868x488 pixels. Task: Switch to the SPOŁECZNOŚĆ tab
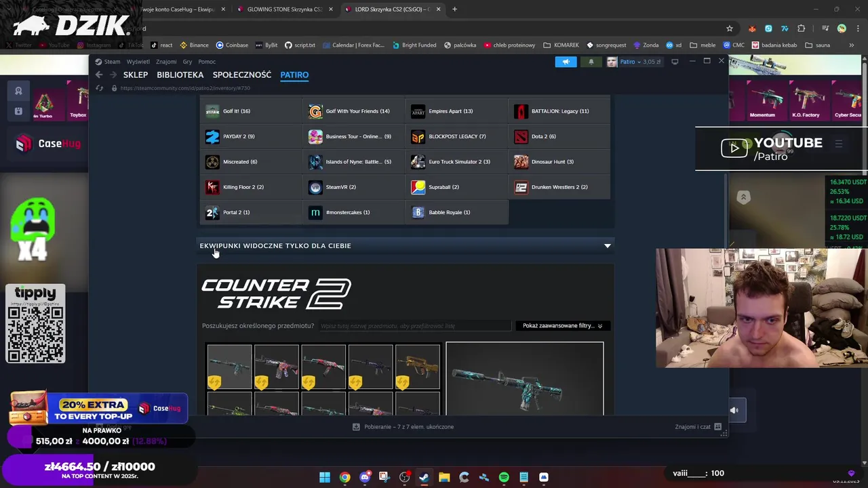242,75
